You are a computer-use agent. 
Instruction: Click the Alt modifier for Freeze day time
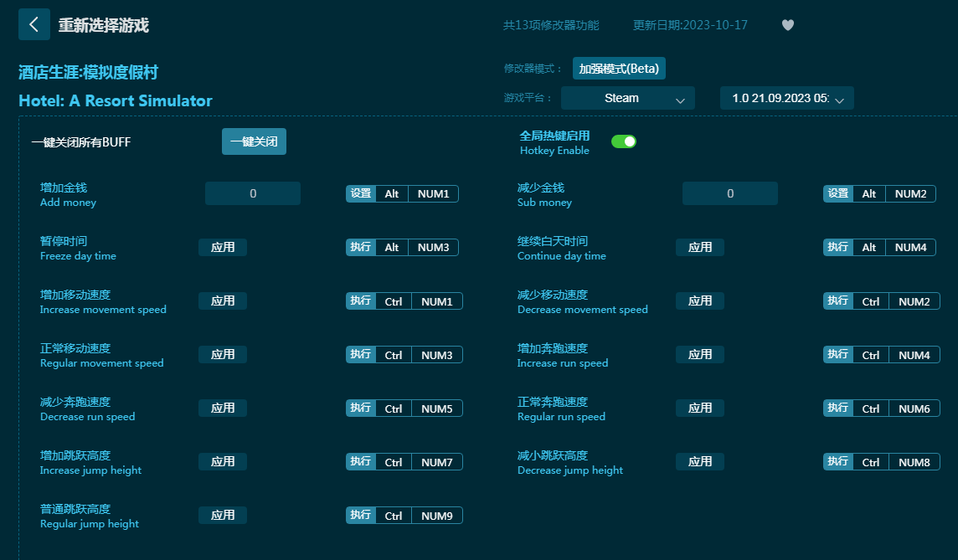pos(392,247)
